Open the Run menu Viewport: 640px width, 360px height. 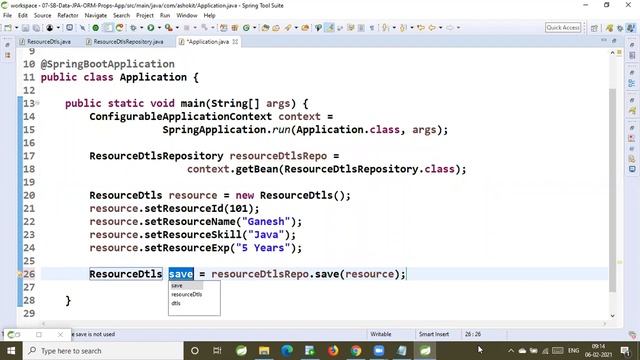click(165, 16)
